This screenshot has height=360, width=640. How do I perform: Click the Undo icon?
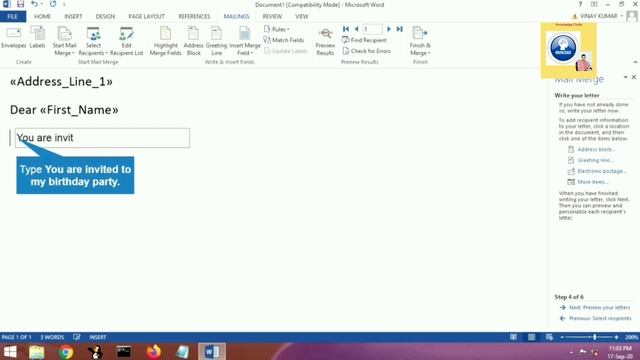click(34, 4)
